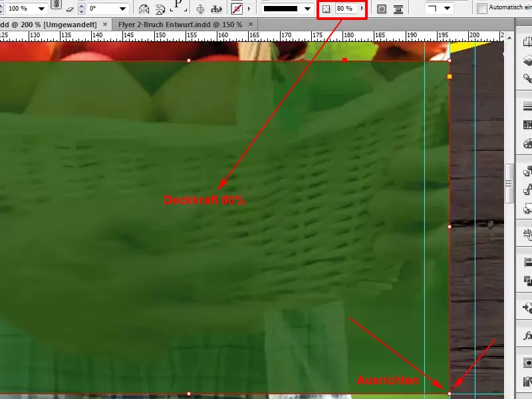Click the Select Container icon
The width and height of the screenshot is (532, 399).
tap(200, 9)
